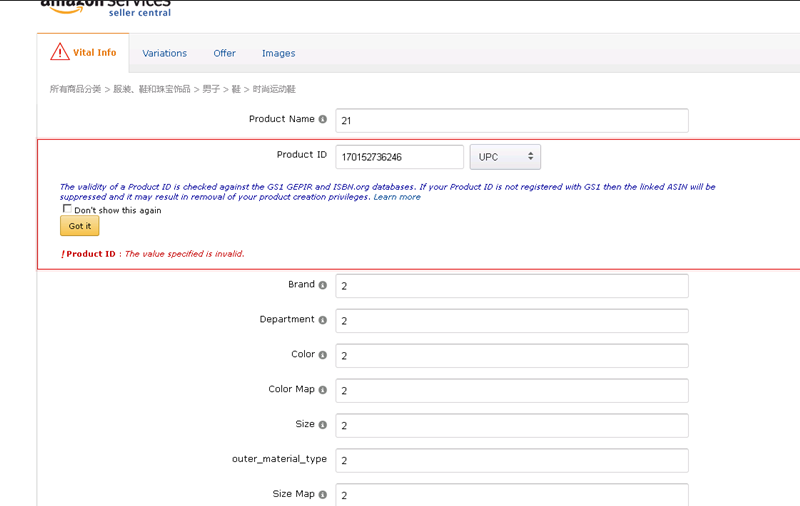Open the Learn more link

coord(397,197)
